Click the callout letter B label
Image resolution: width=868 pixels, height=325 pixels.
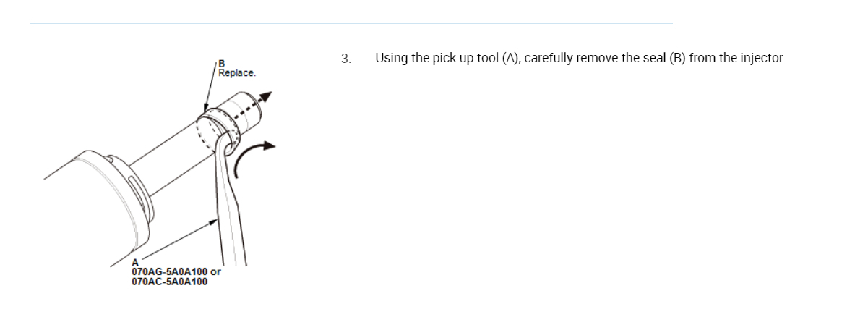coord(221,64)
